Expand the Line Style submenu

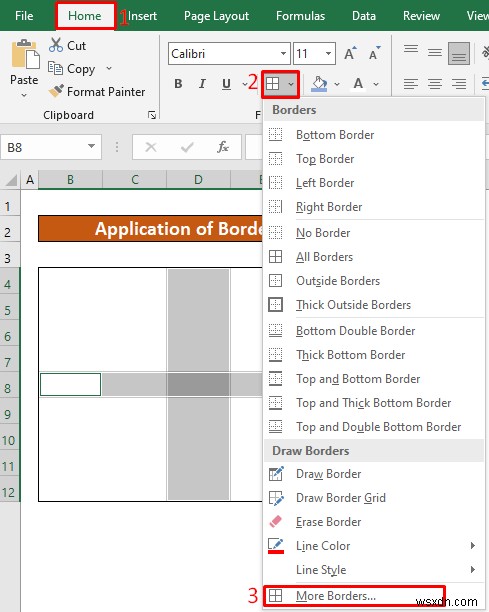373,570
